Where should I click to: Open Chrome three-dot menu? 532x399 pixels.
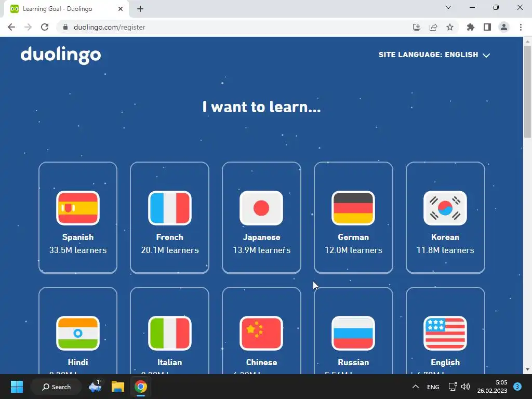[x=521, y=27]
